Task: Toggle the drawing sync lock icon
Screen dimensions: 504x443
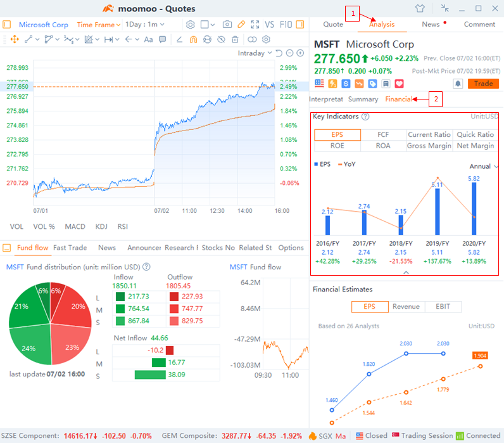Action: pos(207,39)
